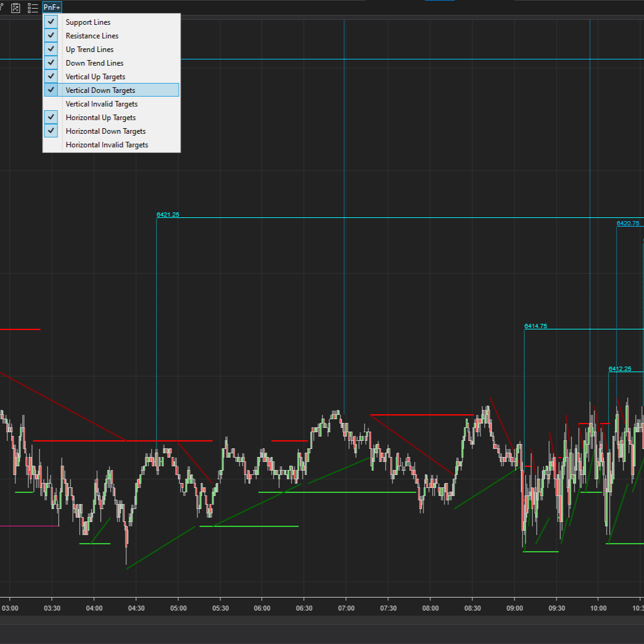Click the list view toolbar icon
The width and height of the screenshot is (644, 644).
[x=33, y=7]
